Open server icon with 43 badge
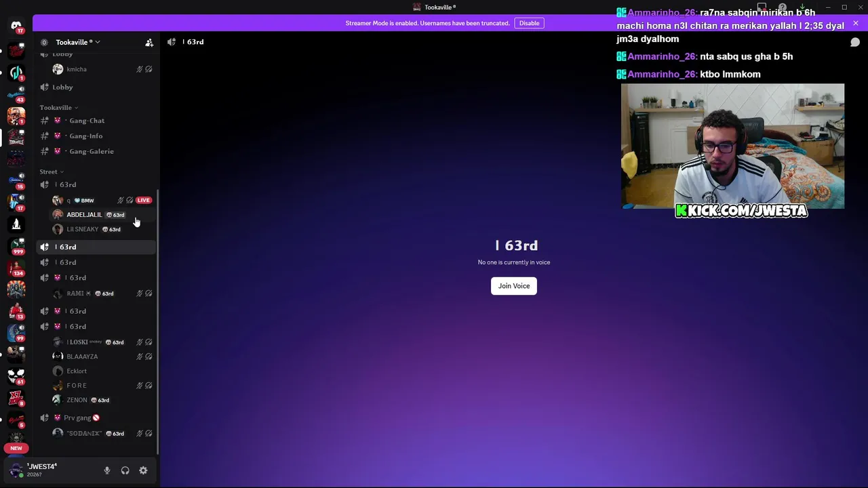This screenshot has width=868, height=488. [x=16, y=94]
